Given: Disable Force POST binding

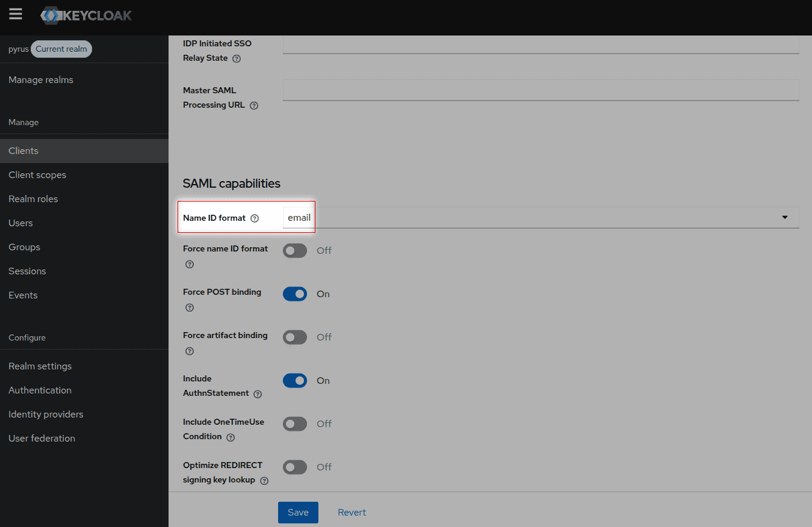Looking at the screenshot, I should (294, 294).
